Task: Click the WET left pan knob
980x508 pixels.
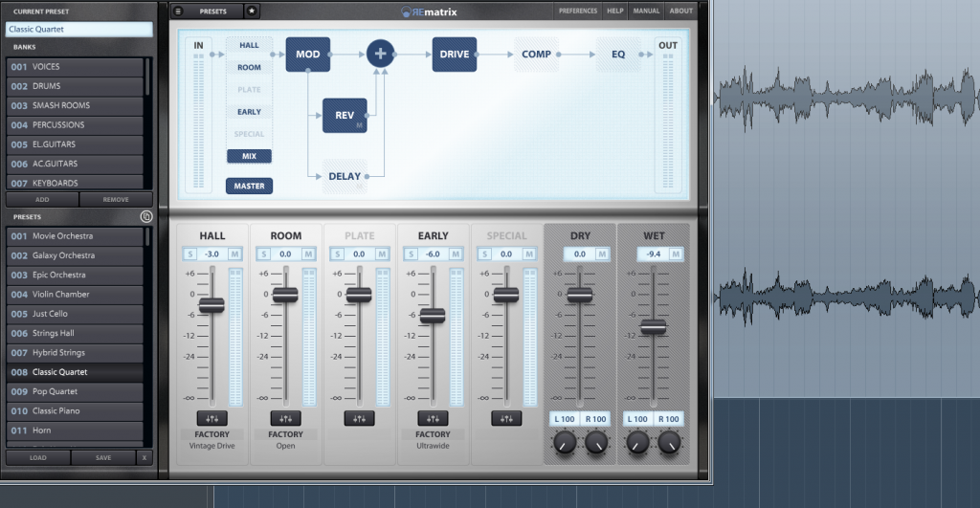Action: tap(638, 442)
